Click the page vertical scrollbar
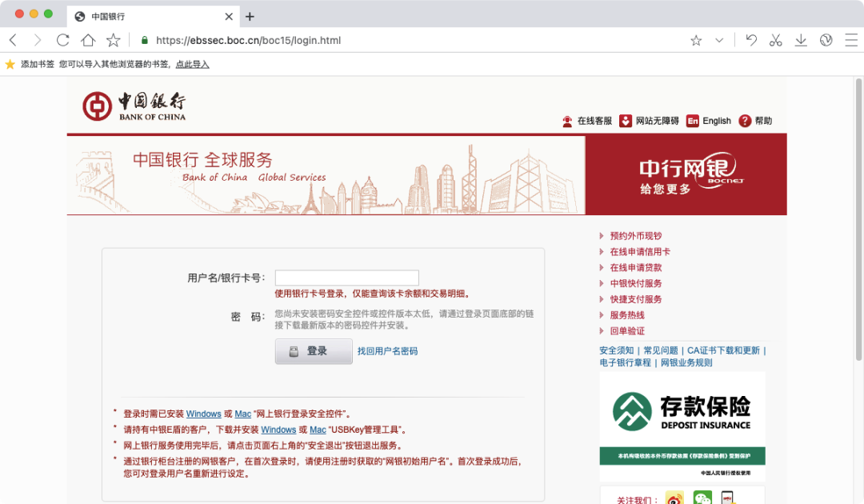Image resolution: width=864 pixels, height=504 pixels. [x=858, y=220]
